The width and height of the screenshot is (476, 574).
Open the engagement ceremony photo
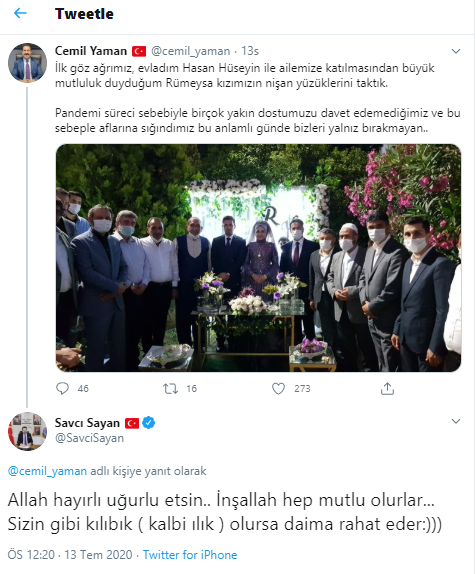pos(258,258)
